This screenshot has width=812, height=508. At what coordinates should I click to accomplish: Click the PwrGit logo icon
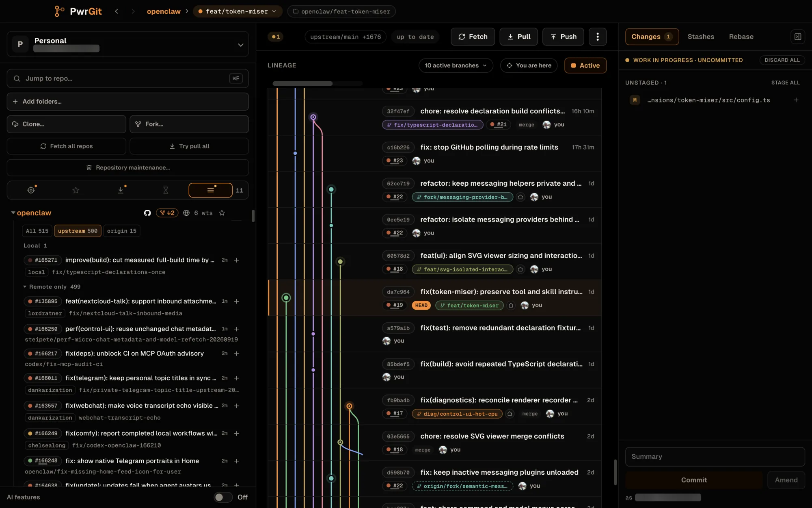(x=59, y=11)
